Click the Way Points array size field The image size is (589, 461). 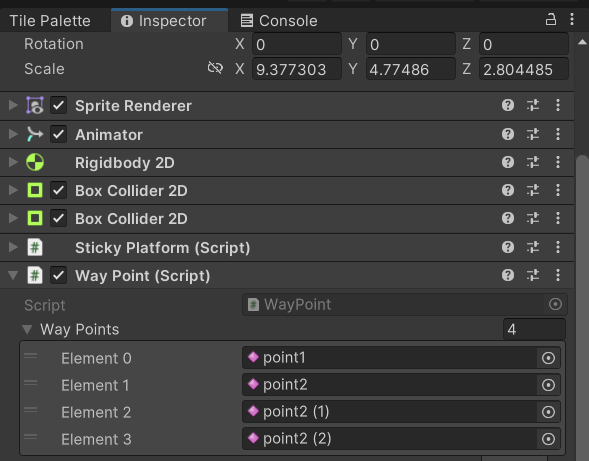tap(534, 330)
